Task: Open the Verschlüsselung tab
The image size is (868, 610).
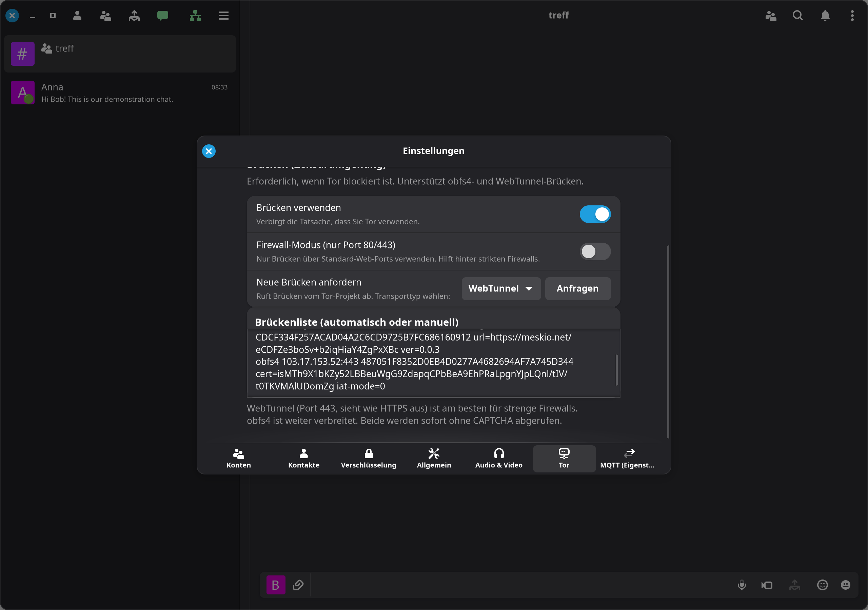Action: (369, 459)
